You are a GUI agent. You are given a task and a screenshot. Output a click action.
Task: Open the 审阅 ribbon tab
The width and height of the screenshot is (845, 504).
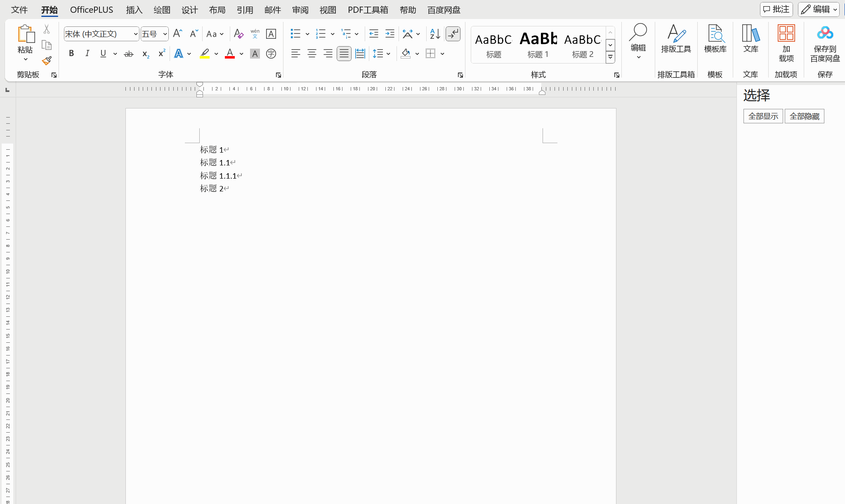click(300, 10)
